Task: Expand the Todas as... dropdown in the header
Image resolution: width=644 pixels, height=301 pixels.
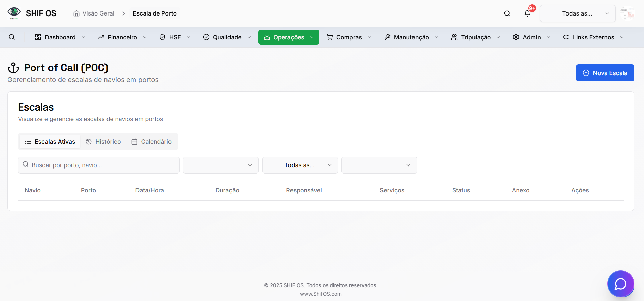Action: click(x=578, y=13)
